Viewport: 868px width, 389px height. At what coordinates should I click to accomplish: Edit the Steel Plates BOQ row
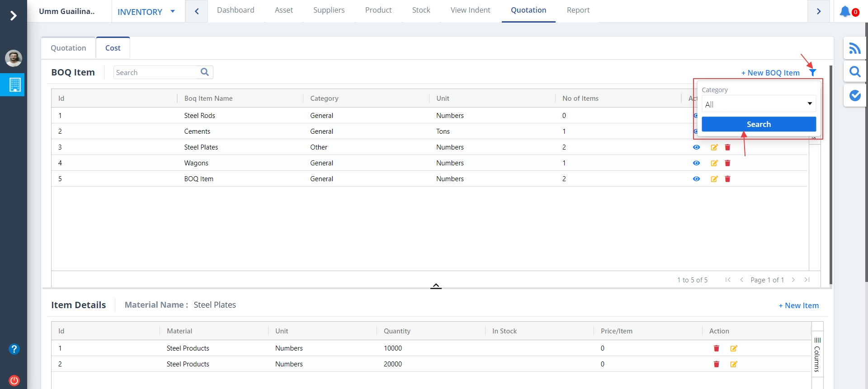714,147
